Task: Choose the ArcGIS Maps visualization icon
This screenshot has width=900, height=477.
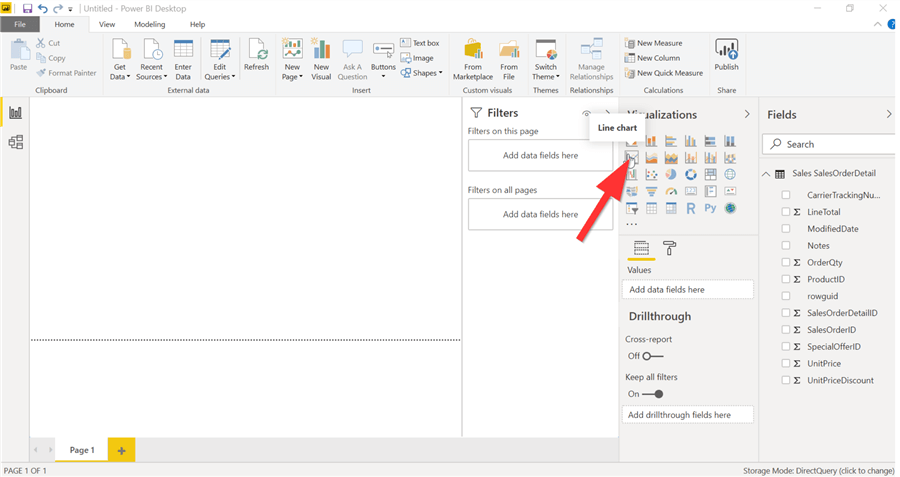Action: [730, 208]
